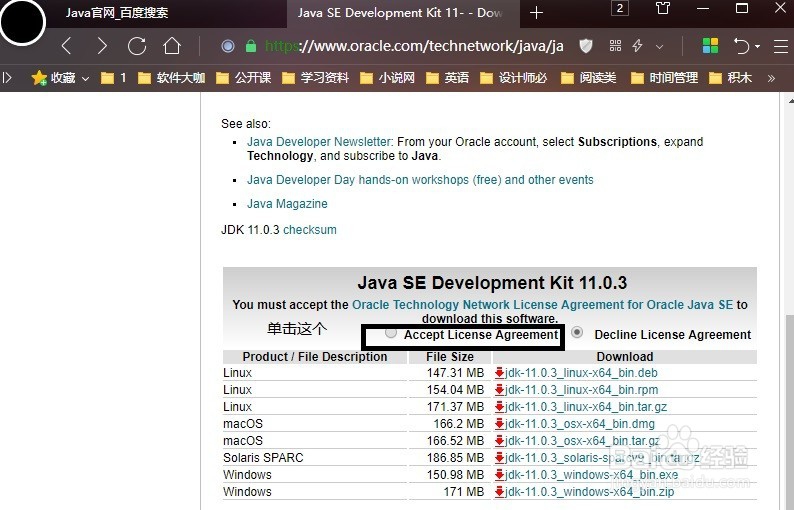
Task: Open the 阅读类 bookmark folder
Action: [588, 77]
